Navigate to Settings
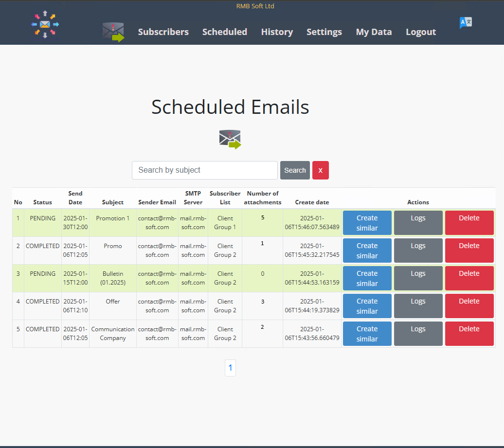This screenshot has height=448, width=504. [x=324, y=32]
